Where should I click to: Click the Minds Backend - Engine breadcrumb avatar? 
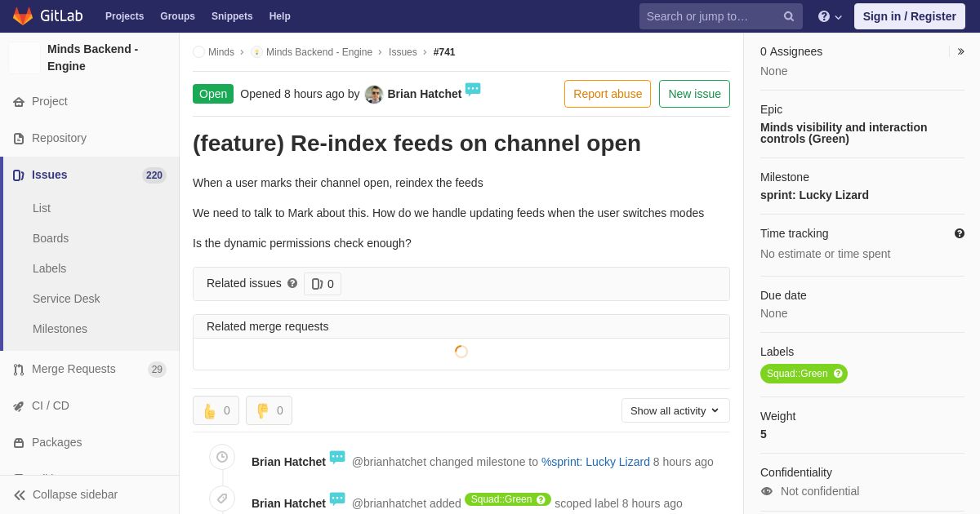click(x=256, y=52)
